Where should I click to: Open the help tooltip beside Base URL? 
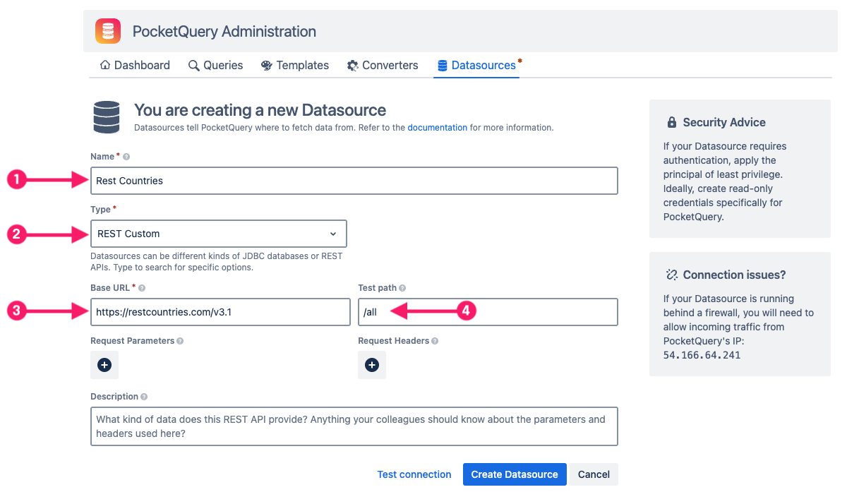(x=140, y=287)
